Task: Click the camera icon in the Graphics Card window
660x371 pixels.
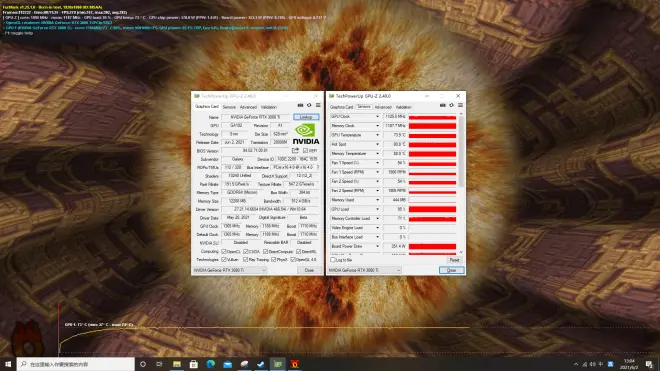Action: pos(300,105)
